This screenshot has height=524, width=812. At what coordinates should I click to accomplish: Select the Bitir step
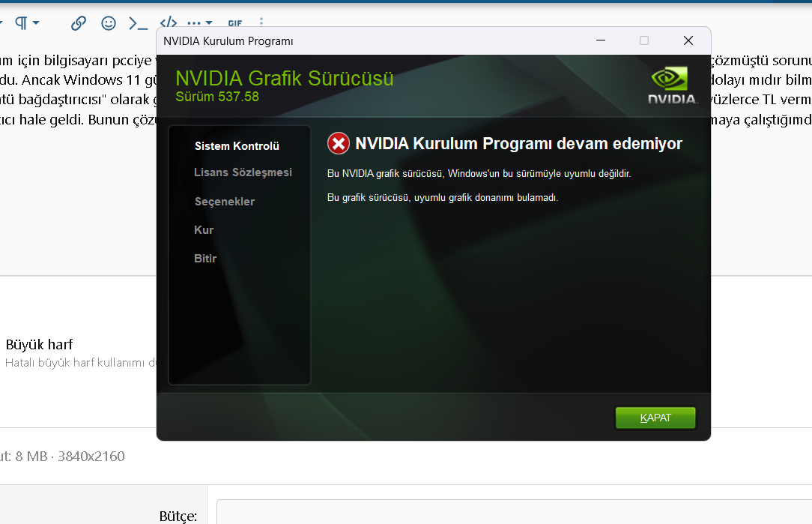[x=205, y=259]
